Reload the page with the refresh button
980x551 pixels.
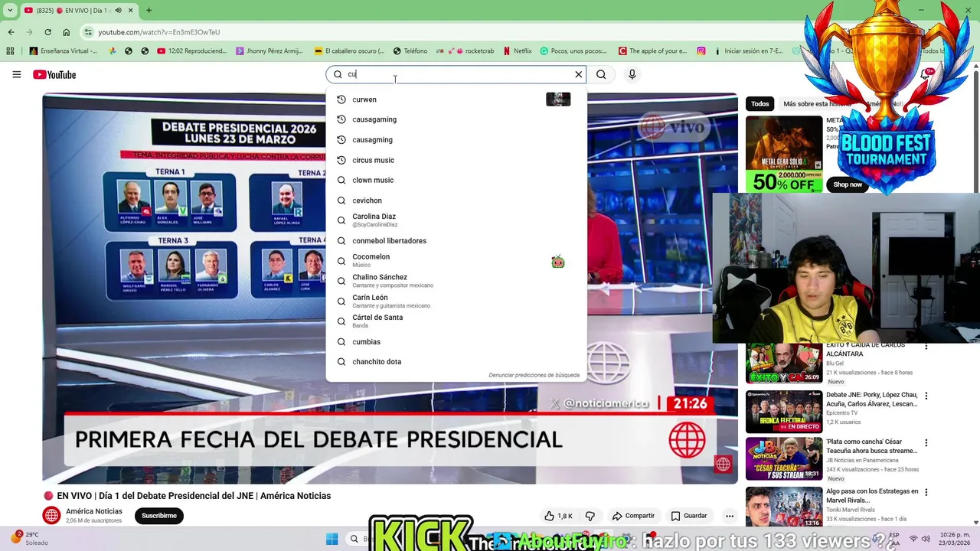[x=47, y=32]
